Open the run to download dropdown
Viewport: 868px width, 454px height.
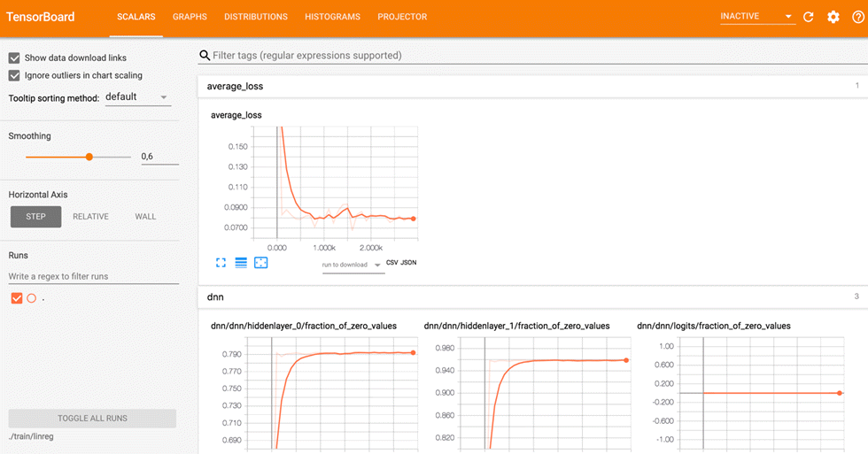click(x=353, y=264)
